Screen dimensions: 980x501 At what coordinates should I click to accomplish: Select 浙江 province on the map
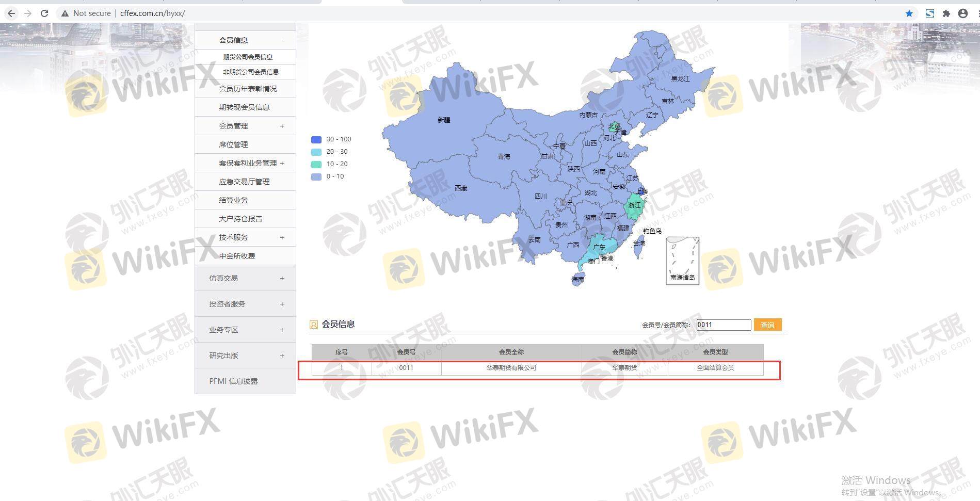click(634, 205)
